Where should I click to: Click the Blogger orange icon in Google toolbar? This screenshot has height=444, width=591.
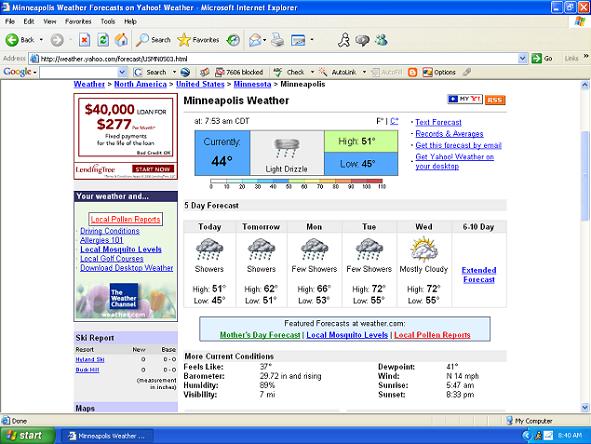(x=413, y=72)
